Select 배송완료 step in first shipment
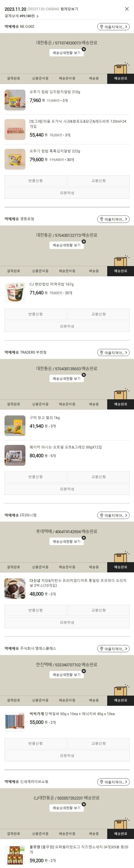 pos(120,78)
